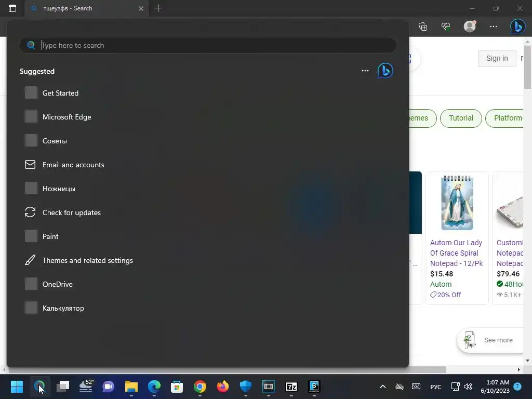The image size is (532, 399).
Task: Open the weather widget showing 52°
Action: (x=86, y=386)
